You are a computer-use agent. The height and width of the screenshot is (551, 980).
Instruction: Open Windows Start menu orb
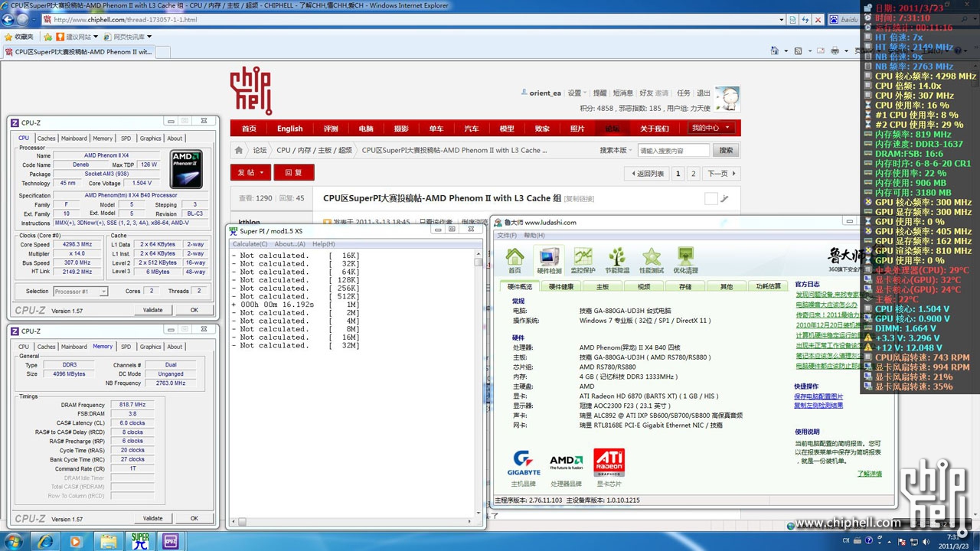[x=15, y=541]
